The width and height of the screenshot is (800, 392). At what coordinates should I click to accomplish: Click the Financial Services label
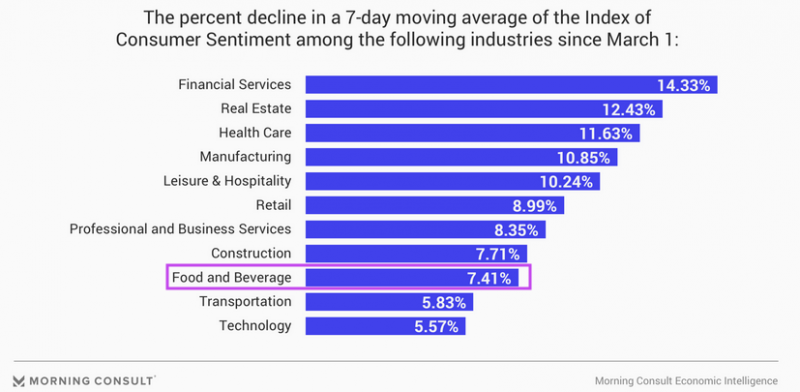coord(235,84)
